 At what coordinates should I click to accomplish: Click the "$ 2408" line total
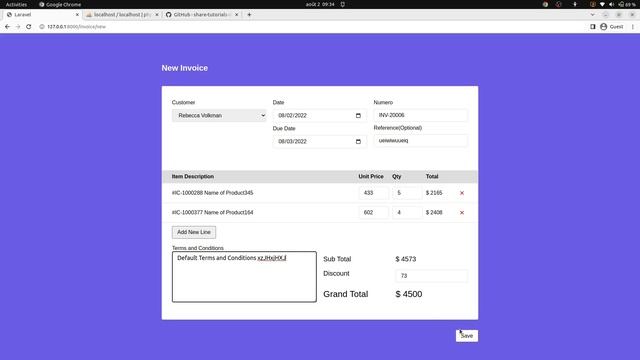[x=434, y=212]
